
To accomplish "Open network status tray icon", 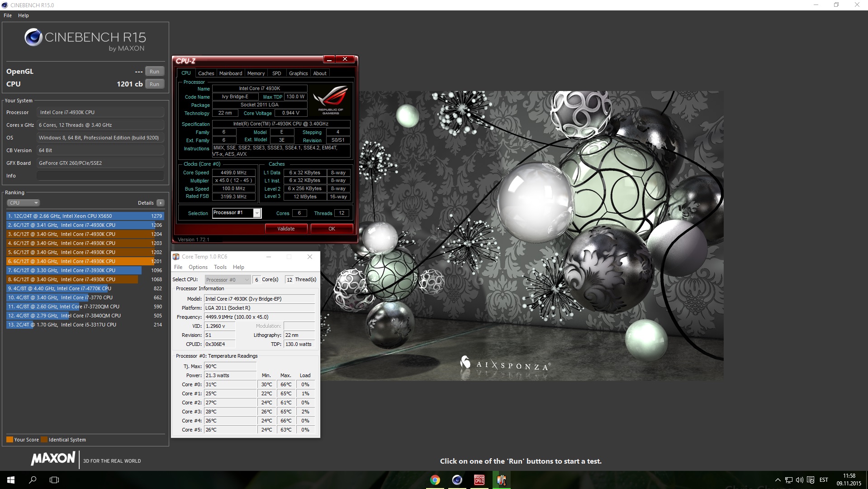I will tap(788, 480).
